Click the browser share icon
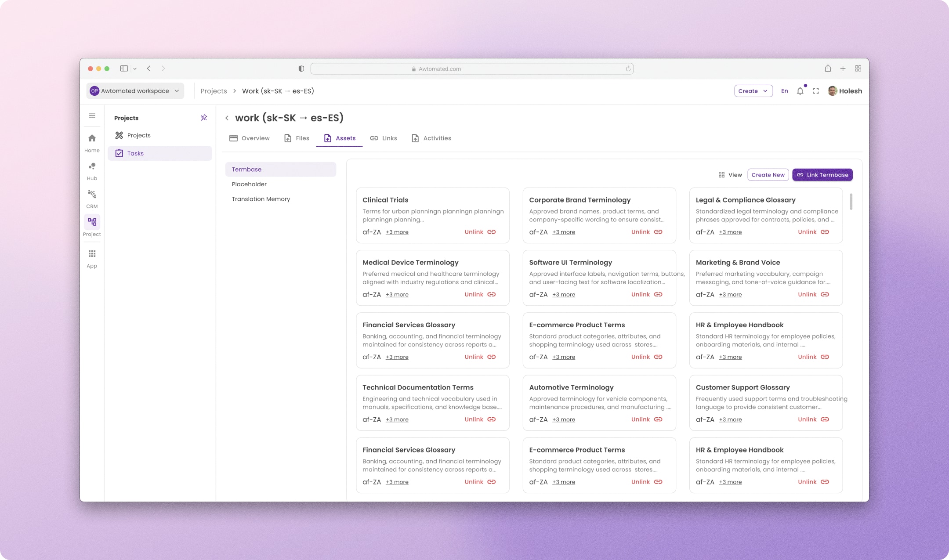Screen dimensions: 949x560 click(828, 69)
